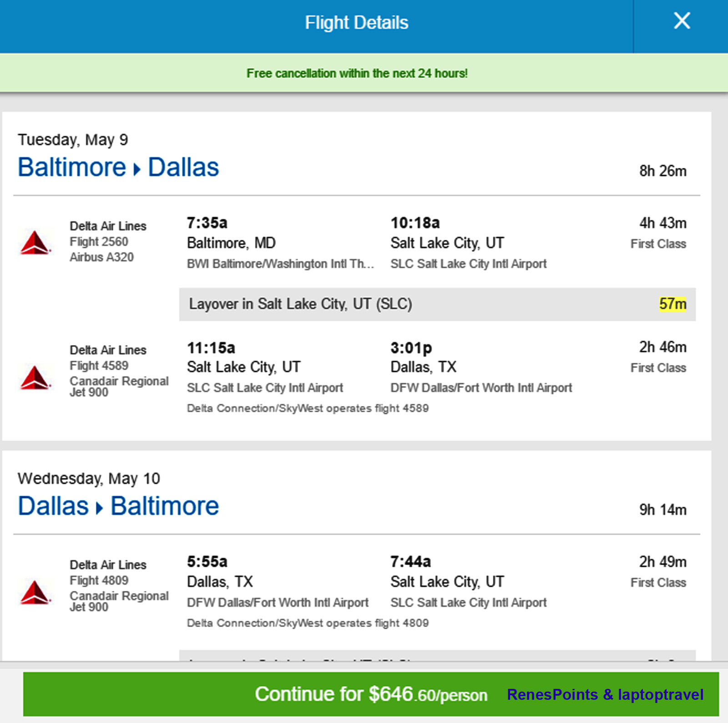Click the 11:15a Salt Lake City departure
Viewport: 728px width, 723px height.
(x=211, y=348)
